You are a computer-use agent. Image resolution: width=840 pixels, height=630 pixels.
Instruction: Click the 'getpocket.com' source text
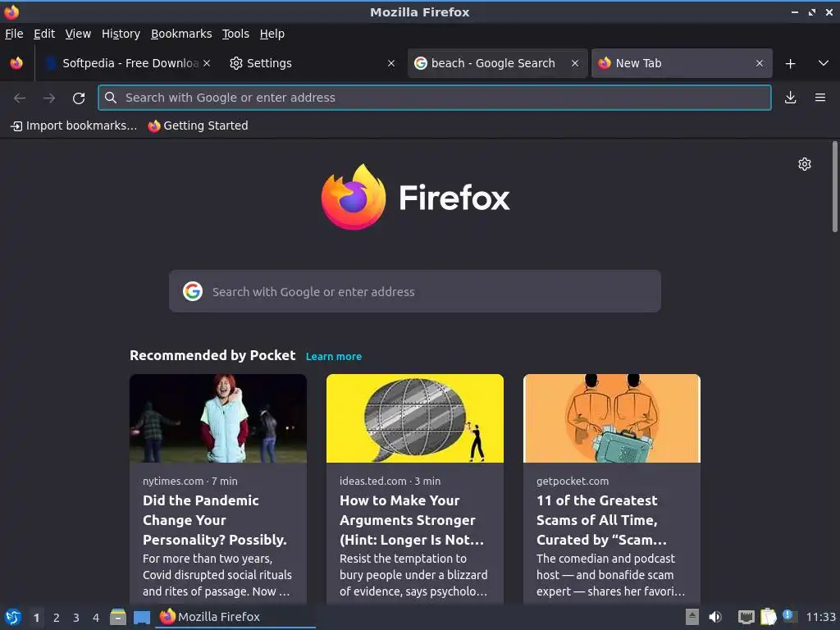click(x=572, y=481)
